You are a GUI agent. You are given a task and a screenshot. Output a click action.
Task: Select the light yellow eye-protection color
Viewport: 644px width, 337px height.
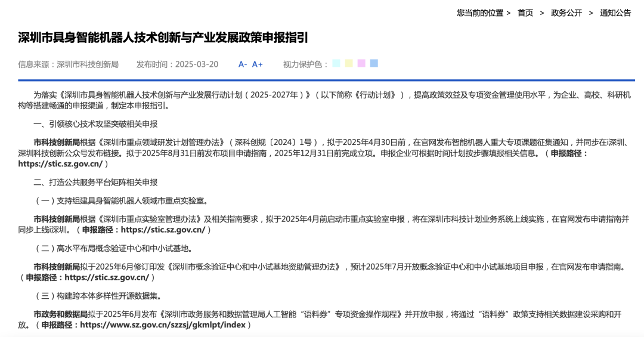click(349, 63)
